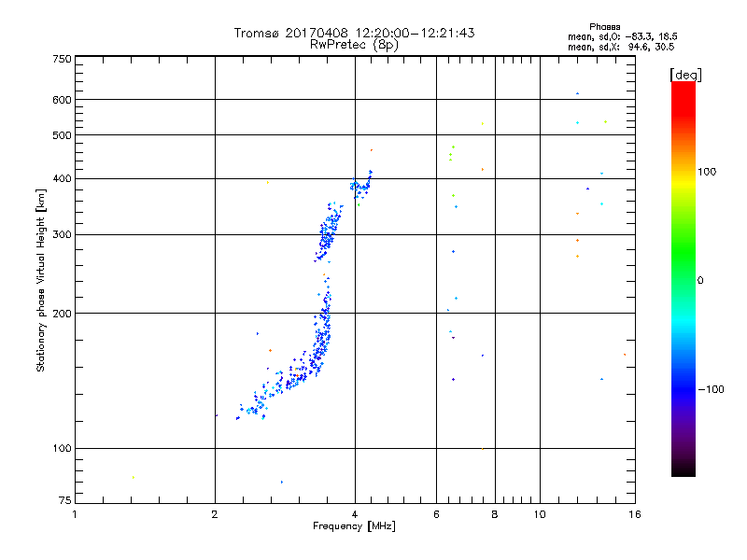Click the x-axis tick label '10'
Image resolution: width=747 pixels, height=560 pixels.
(x=540, y=514)
